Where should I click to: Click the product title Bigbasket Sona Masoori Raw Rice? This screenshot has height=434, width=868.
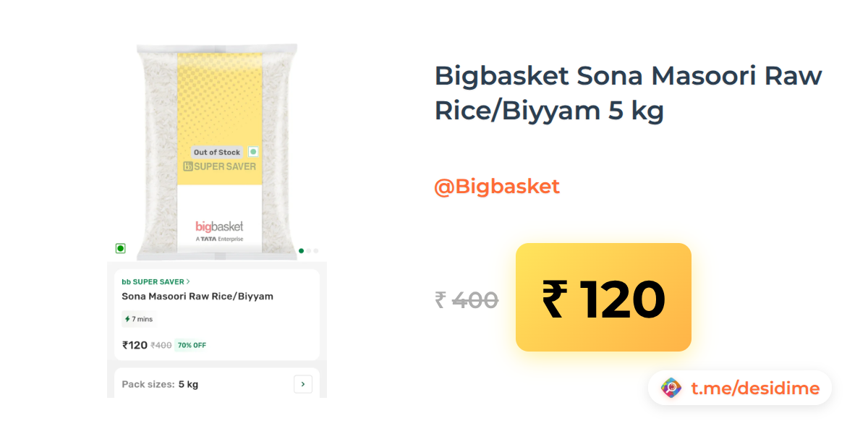(x=628, y=93)
